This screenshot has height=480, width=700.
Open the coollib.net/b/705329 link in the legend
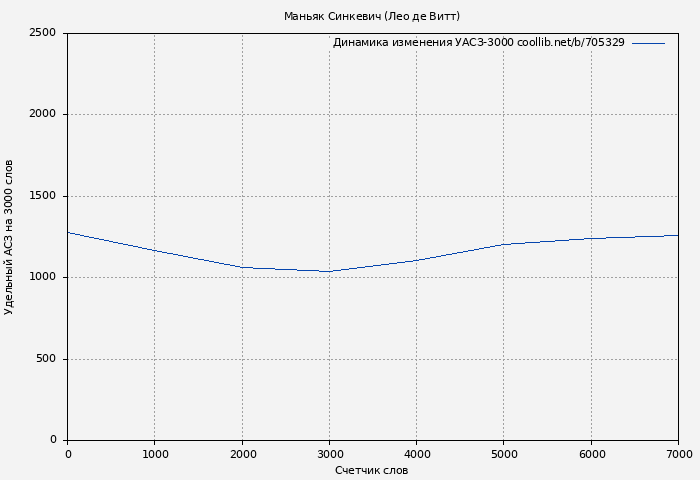pos(570,43)
